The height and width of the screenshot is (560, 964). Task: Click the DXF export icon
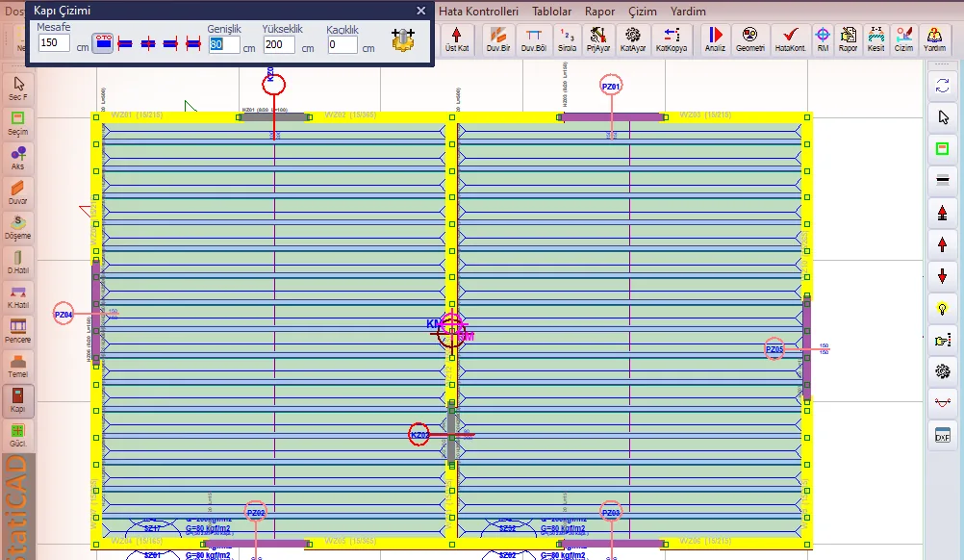pyautogui.click(x=943, y=435)
